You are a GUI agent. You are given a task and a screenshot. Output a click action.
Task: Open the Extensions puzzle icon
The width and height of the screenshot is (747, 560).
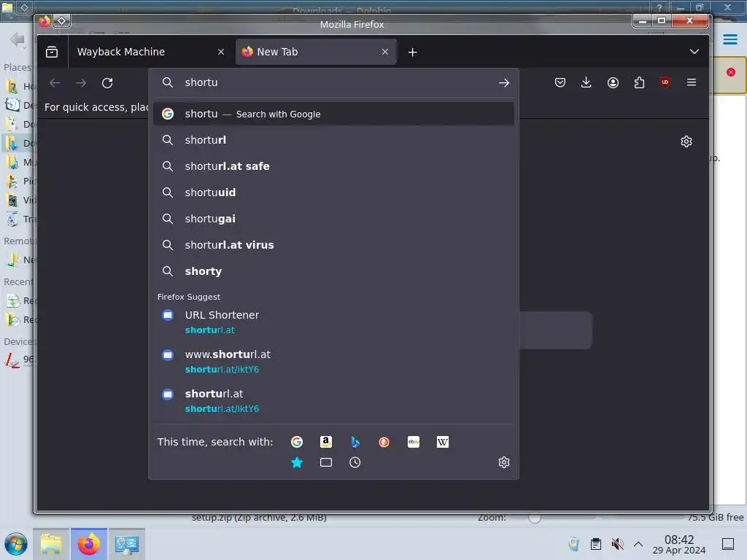click(639, 83)
